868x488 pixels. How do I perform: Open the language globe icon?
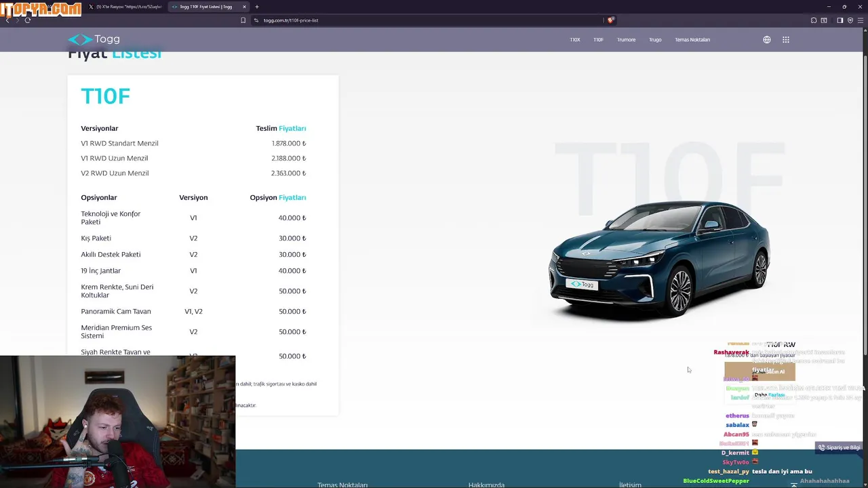767,39
